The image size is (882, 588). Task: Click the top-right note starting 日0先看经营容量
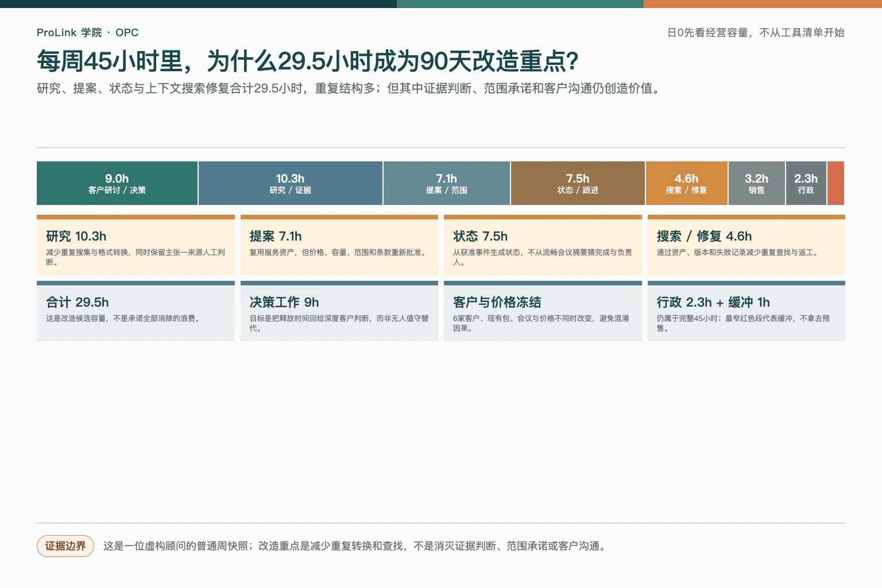click(x=756, y=33)
